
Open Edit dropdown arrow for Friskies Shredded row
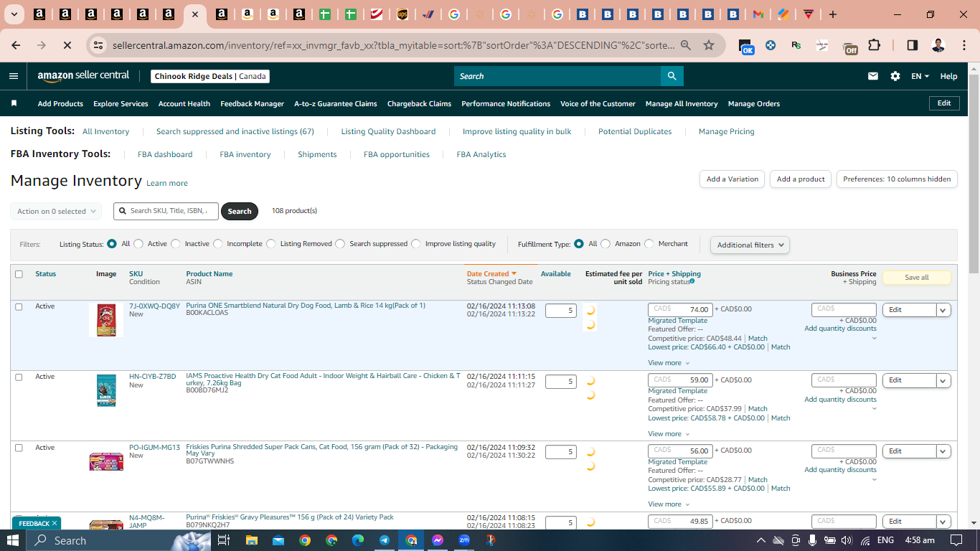coord(943,451)
